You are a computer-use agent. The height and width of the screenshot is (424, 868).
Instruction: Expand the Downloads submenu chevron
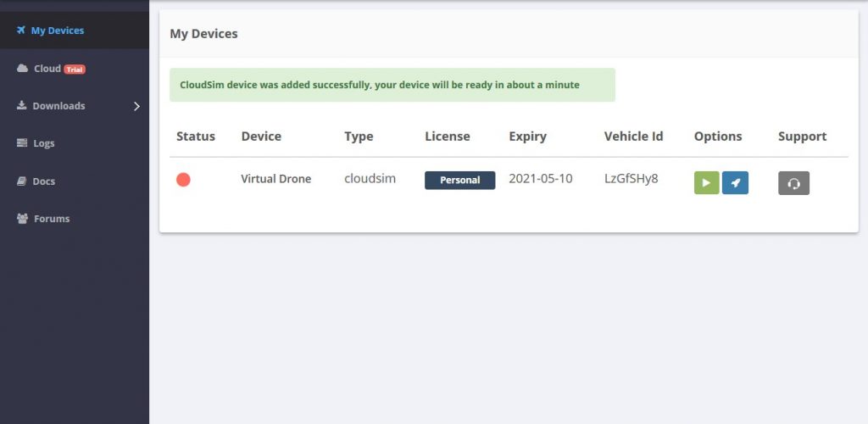coord(136,106)
